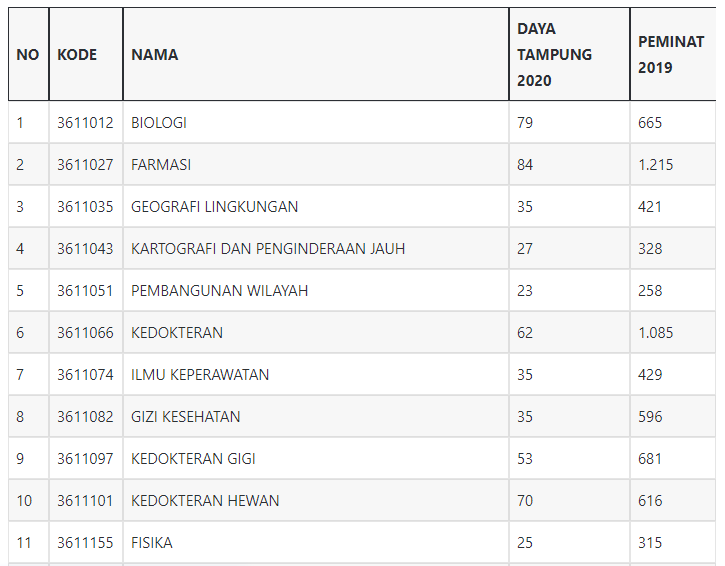The height and width of the screenshot is (566, 725).
Task: Select the FARMASI row name
Action: click(x=161, y=165)
